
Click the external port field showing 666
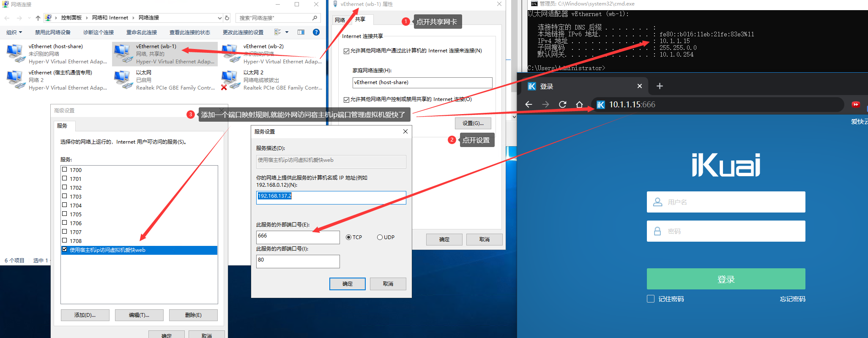[x=298, y=237]
